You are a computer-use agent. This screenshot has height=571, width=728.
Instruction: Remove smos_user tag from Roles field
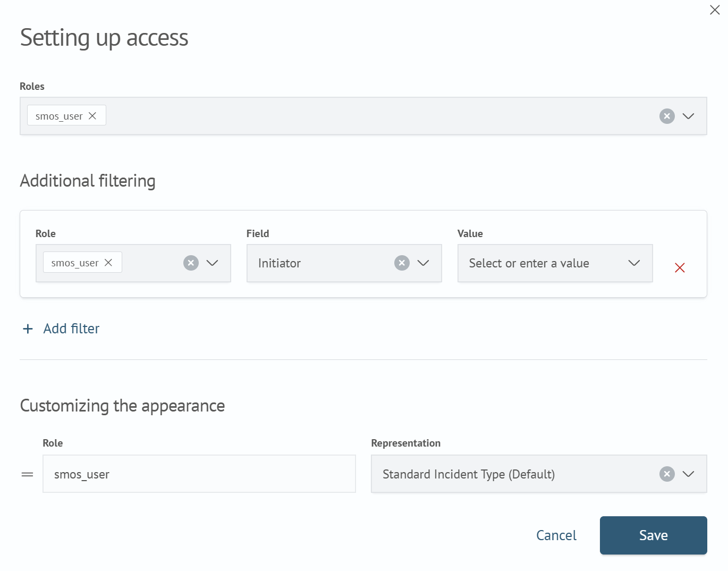(x=92, y=115)
